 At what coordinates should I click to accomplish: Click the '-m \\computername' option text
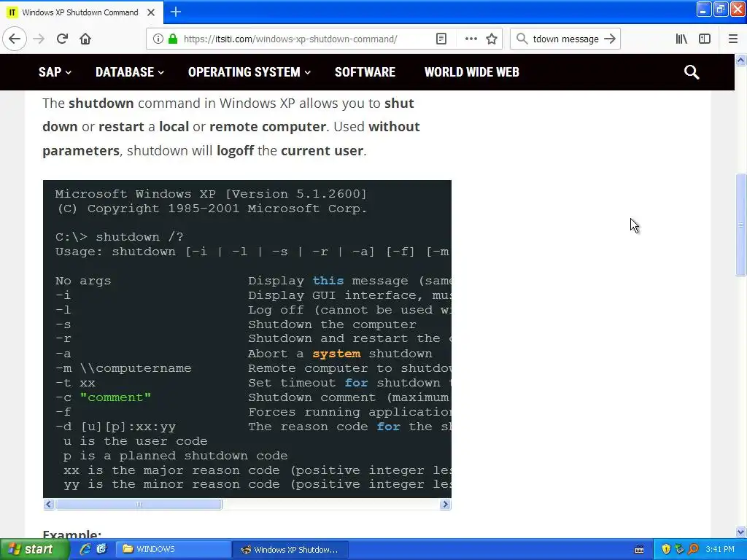(123, 368)
